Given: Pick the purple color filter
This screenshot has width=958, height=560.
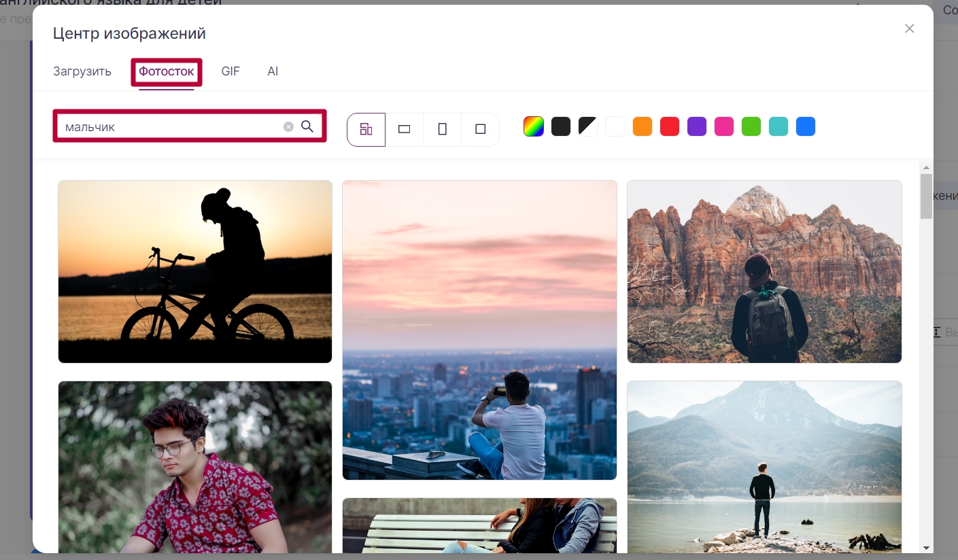Looking at the screenshot, I should pos(697,126).
